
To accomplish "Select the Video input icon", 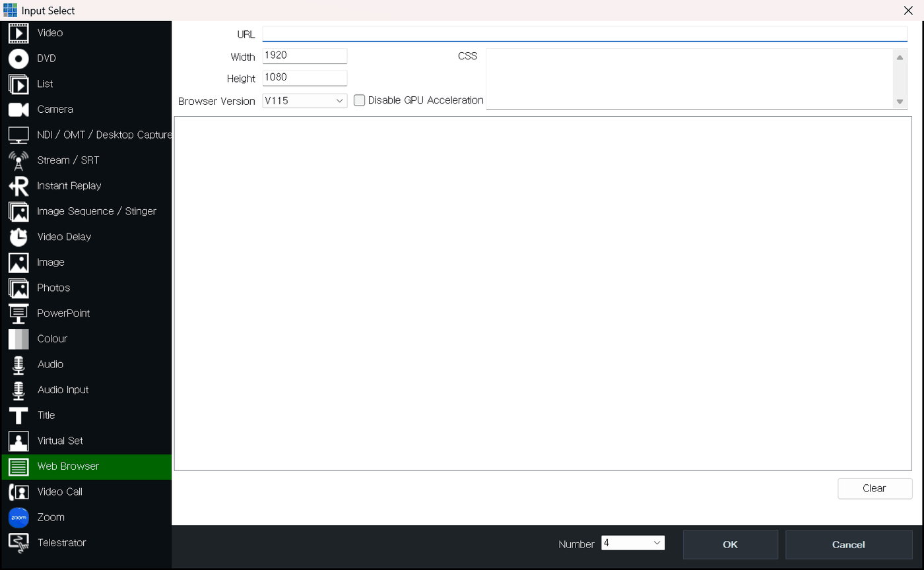I will [18, 33].
